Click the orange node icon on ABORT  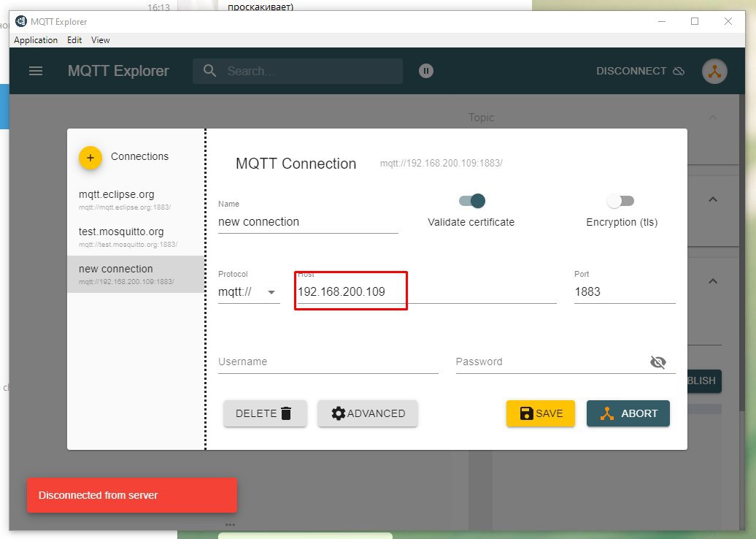tap(607, 413)
